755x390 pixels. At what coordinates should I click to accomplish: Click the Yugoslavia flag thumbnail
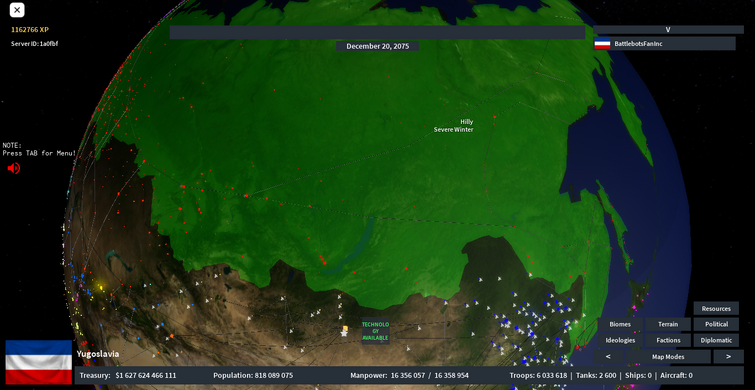39,362
